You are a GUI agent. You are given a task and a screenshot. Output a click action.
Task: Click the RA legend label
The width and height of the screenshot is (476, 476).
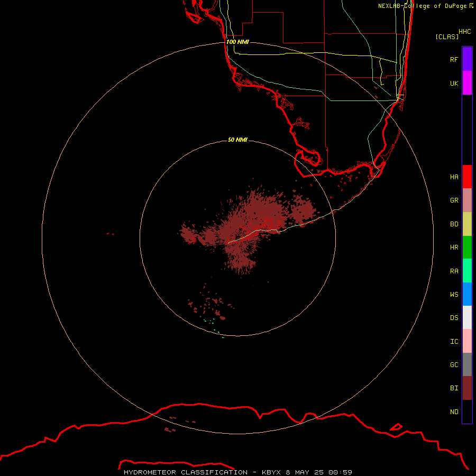454,271
